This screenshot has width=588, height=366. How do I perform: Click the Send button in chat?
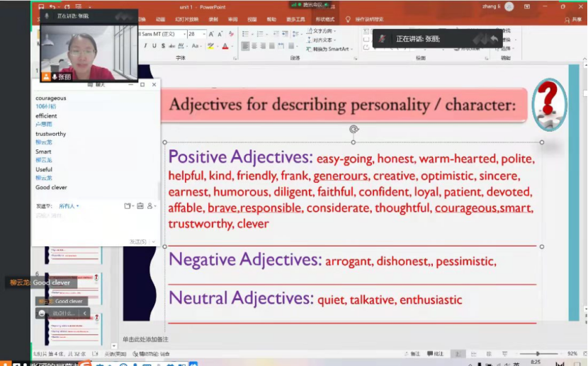(x=137, y=241)
